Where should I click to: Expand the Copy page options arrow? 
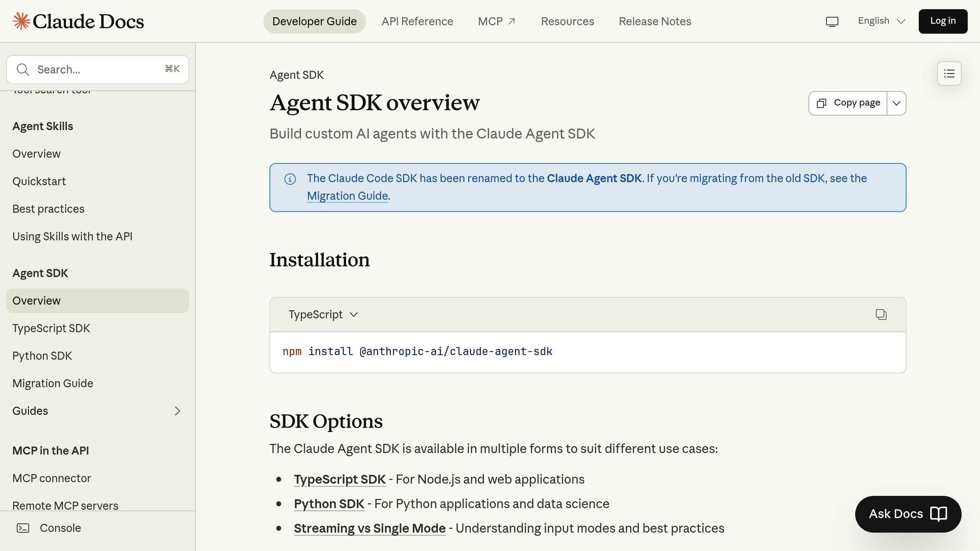tap(896, 103)
